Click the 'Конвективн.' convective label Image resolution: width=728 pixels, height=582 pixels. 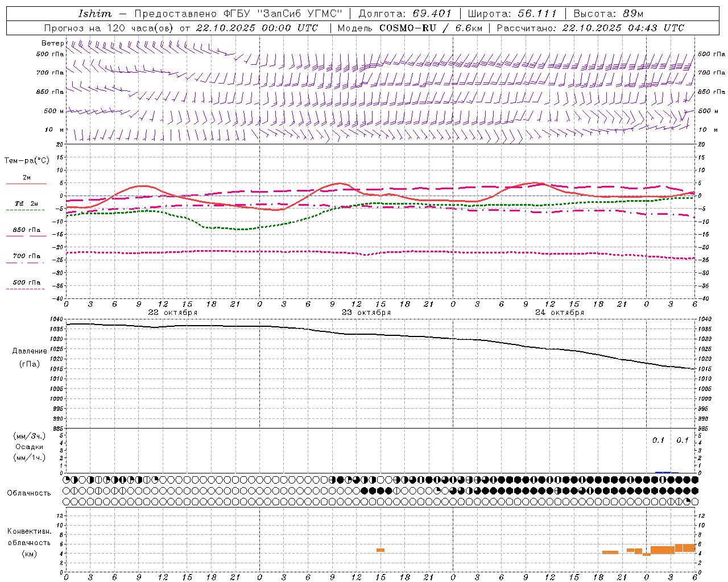point(29,531)
